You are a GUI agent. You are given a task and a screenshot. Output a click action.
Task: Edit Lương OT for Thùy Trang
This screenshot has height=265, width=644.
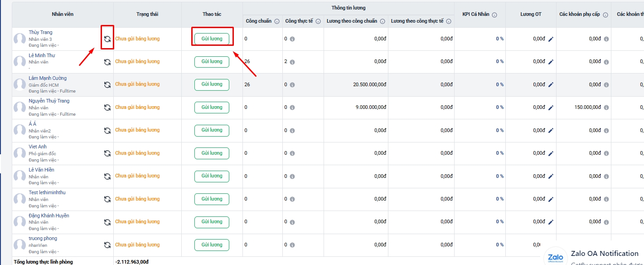coord(551,39)
